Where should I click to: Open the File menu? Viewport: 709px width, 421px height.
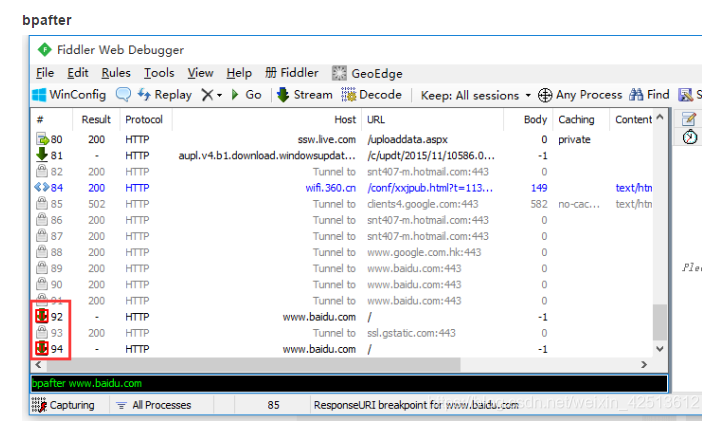[x=45, y=73]
